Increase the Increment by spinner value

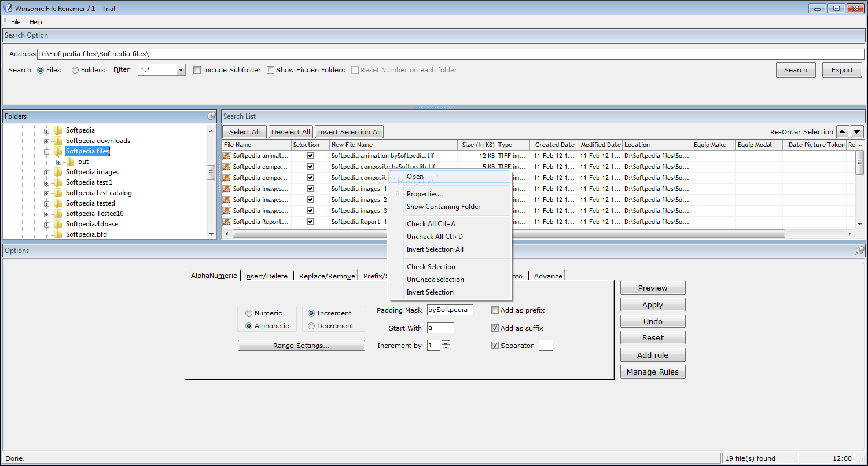[446, 343]
